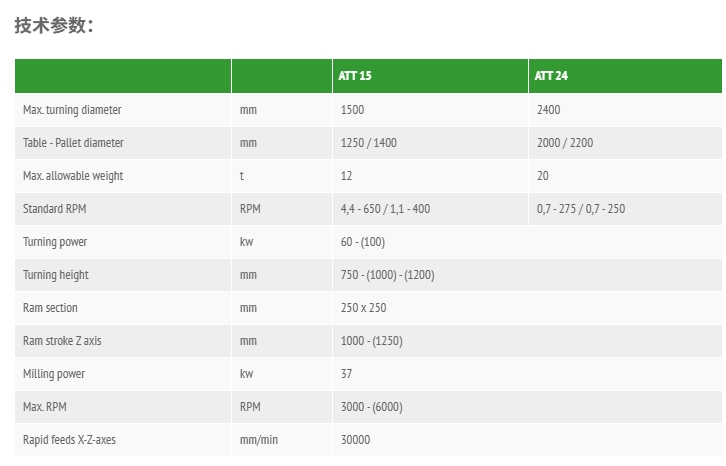Click the Milling power value 37
The image size is (726, 466).
click(346, 374)
